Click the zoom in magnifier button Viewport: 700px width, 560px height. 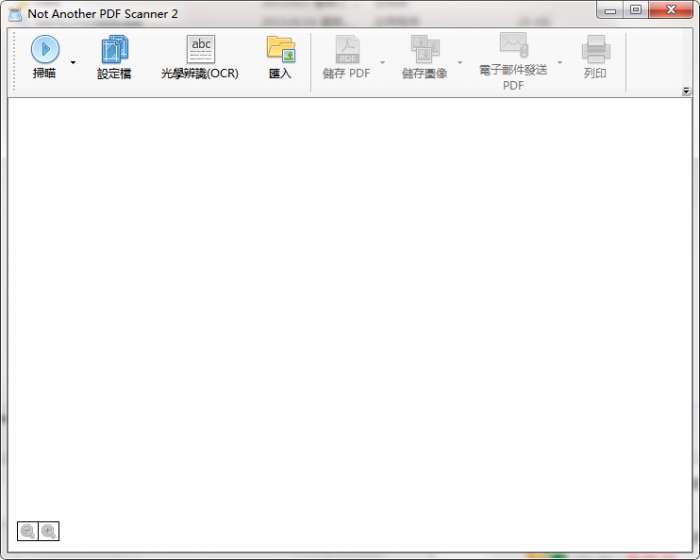[49, 531]
